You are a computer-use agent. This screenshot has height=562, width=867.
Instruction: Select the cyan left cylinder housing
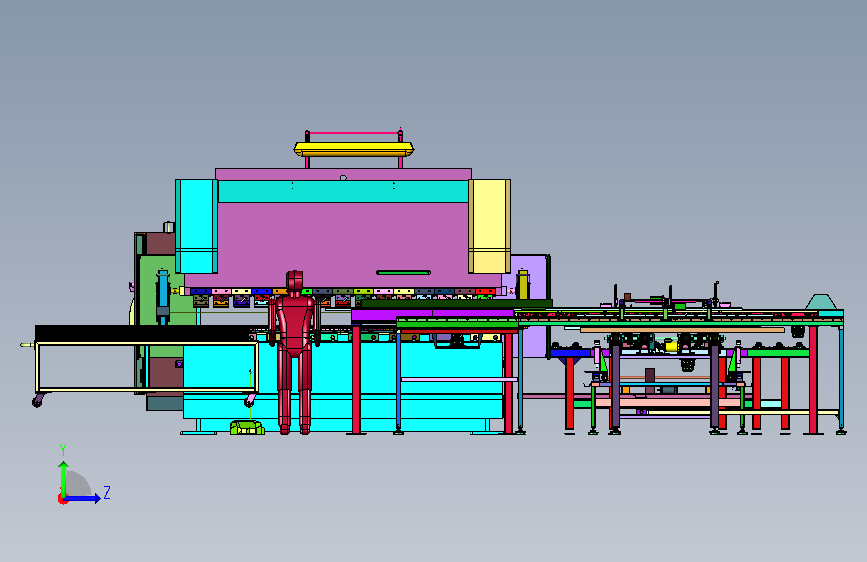(x=196, y=226)
